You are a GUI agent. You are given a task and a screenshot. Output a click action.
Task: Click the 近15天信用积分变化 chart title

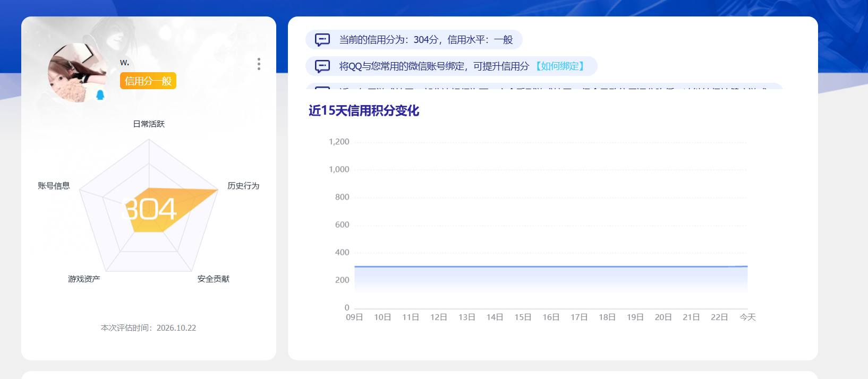[x=364, y=110]
